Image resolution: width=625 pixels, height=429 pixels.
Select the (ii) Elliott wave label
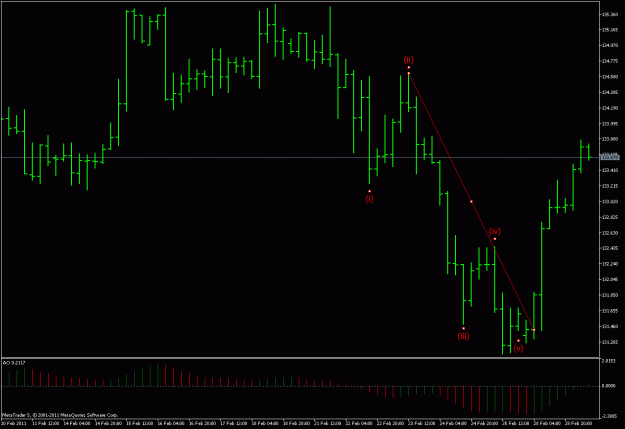409,60
